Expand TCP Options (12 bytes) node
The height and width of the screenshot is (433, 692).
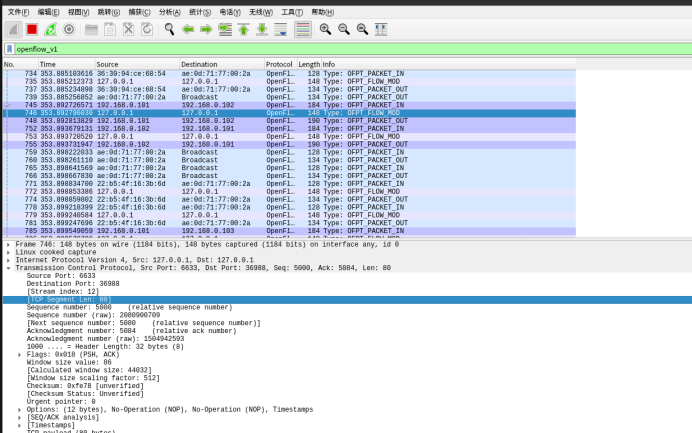[19, 410]
